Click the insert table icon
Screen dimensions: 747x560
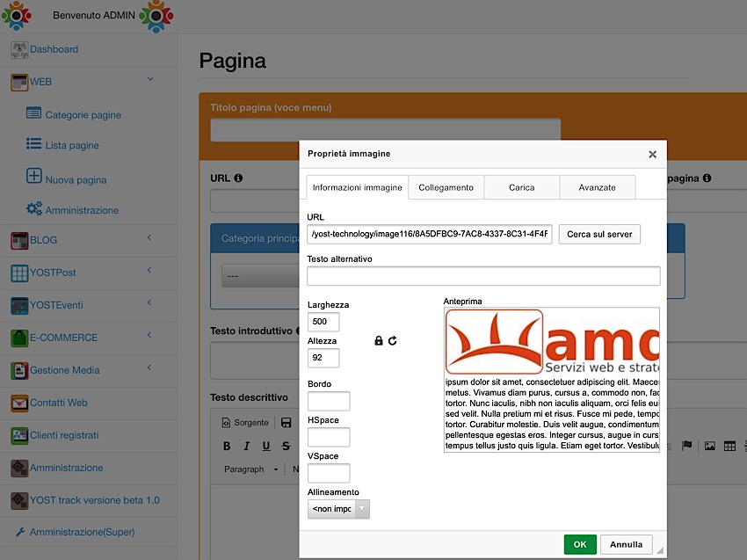pyautogui.click(x=729, y=447)
